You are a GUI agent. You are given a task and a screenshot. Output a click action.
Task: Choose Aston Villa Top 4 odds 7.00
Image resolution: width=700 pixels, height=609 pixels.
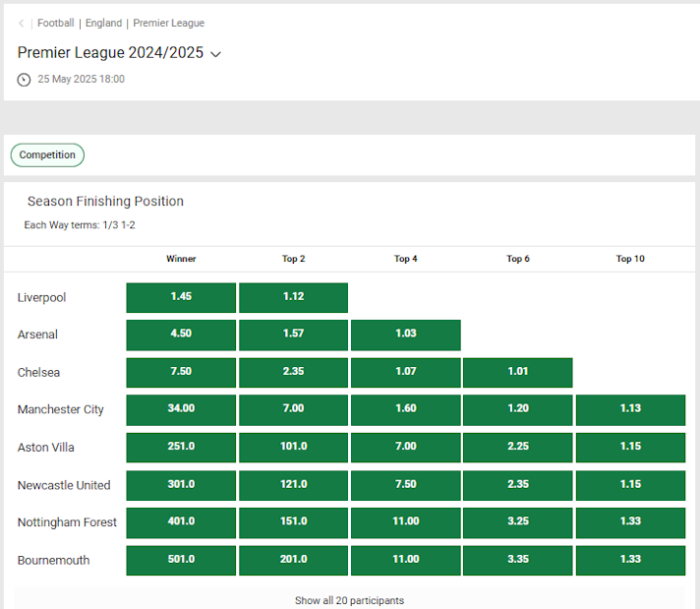(406, 448)
